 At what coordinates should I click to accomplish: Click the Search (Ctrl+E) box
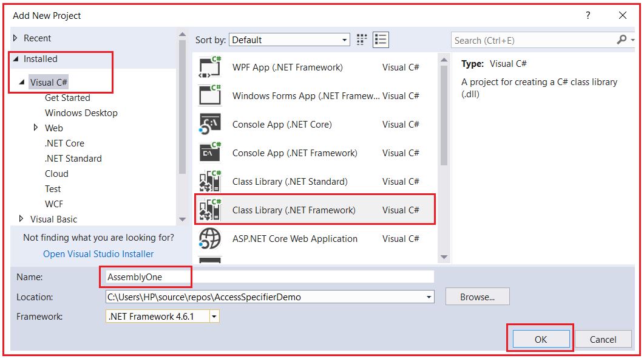click(x=534, y=40)
